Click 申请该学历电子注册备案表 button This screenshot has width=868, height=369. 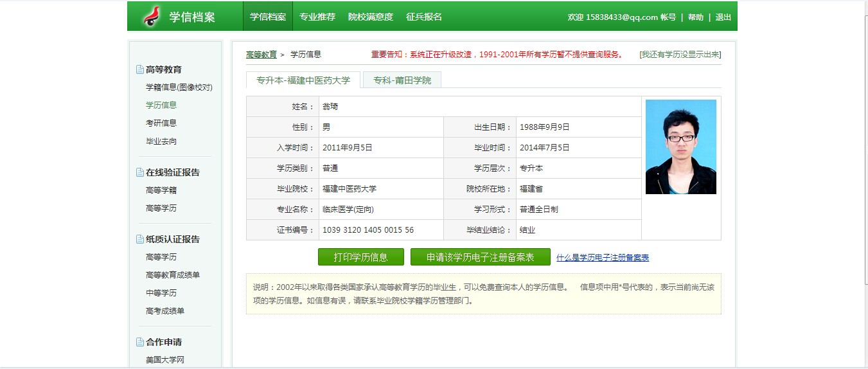point(481,257)
